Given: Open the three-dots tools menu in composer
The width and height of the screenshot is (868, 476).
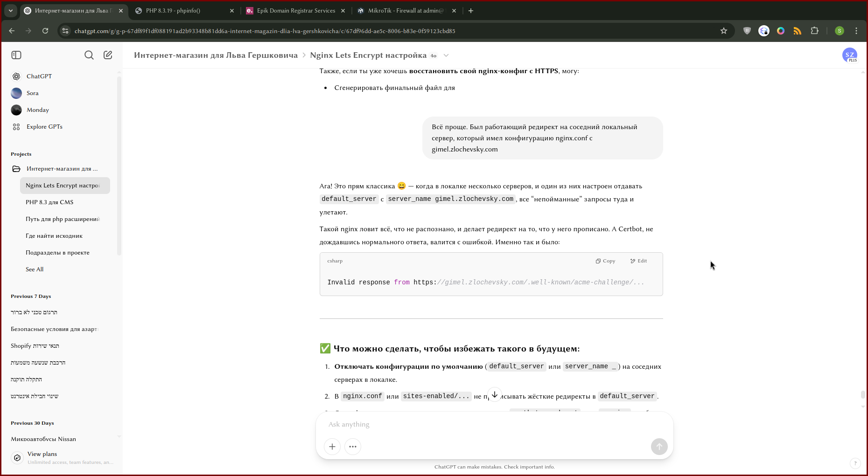Looking at the screenshot, I should (x=353, y=447).
